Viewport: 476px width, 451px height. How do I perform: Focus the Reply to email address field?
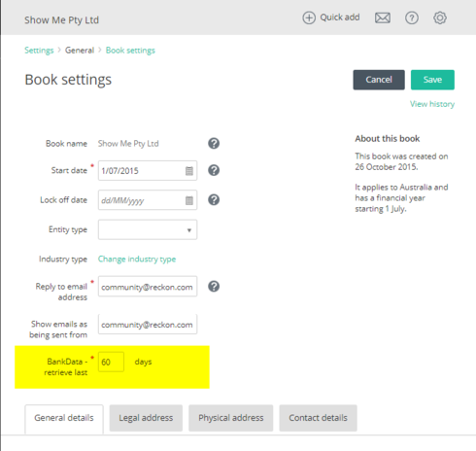tap(148, 287)
